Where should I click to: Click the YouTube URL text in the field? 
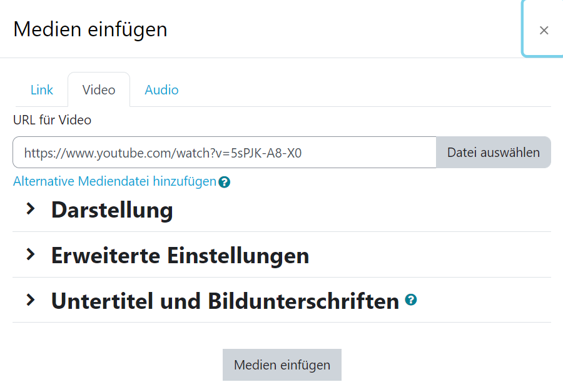click(x=163, y=153)
